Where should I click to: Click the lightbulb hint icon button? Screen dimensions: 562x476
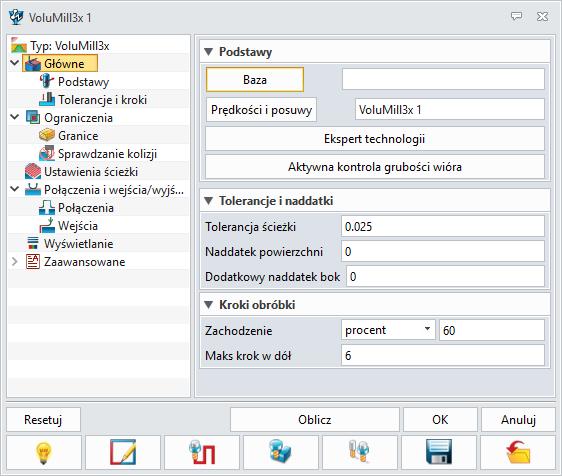coord(44,452)
